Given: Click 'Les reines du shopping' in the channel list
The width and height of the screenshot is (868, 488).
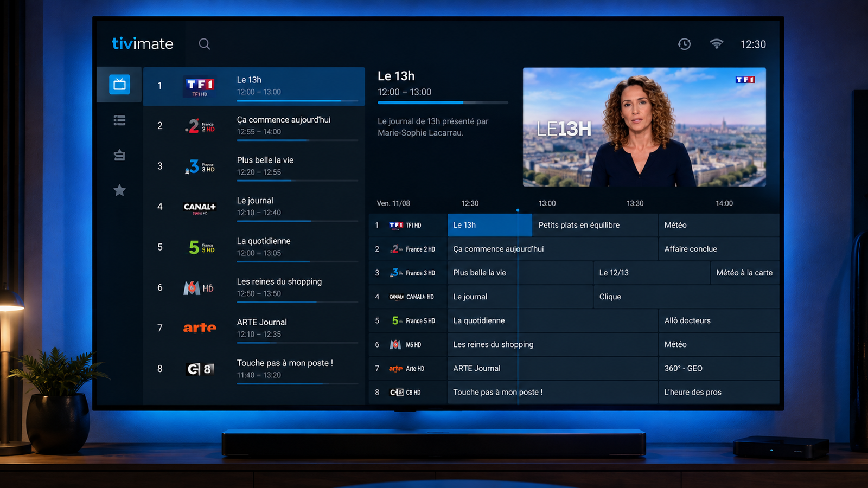Looking at the screenshot, I should [x=279, y=282].
